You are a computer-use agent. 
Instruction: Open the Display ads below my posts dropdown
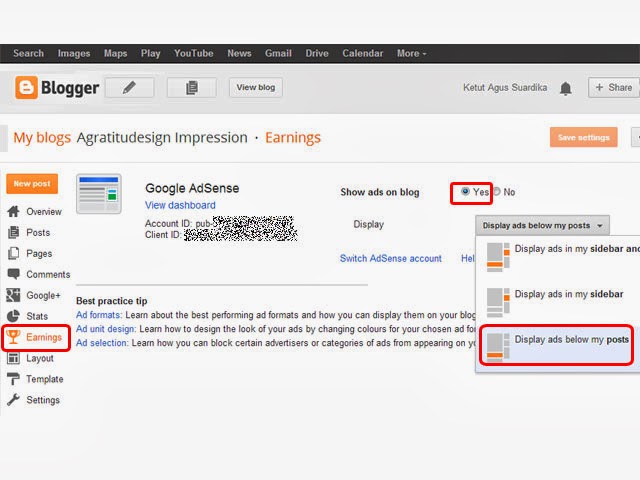542,225
